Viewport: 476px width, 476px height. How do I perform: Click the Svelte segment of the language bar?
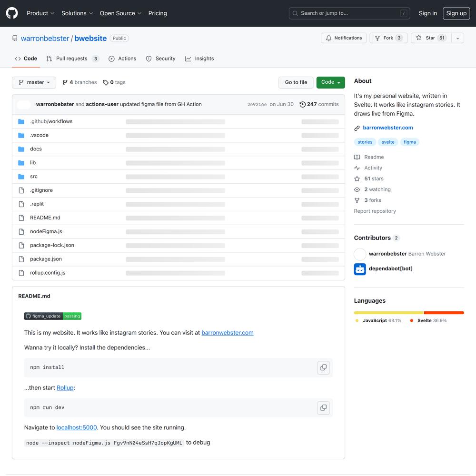pos(444,313)
